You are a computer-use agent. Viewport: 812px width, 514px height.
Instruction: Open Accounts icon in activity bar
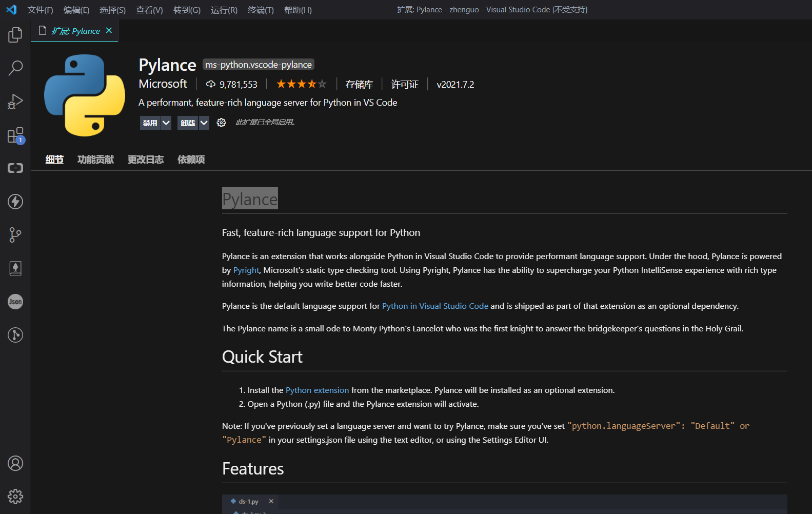point(15,463)
